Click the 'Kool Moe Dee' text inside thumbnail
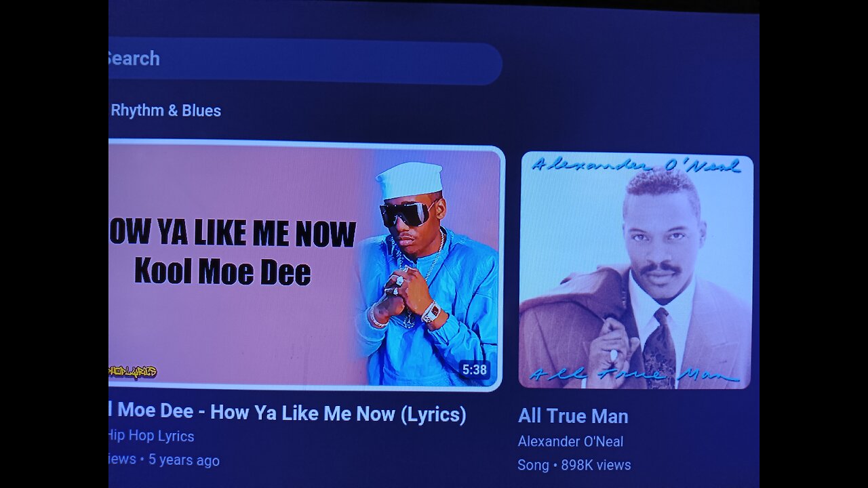The image size is (868, 488). click(222, 270)
